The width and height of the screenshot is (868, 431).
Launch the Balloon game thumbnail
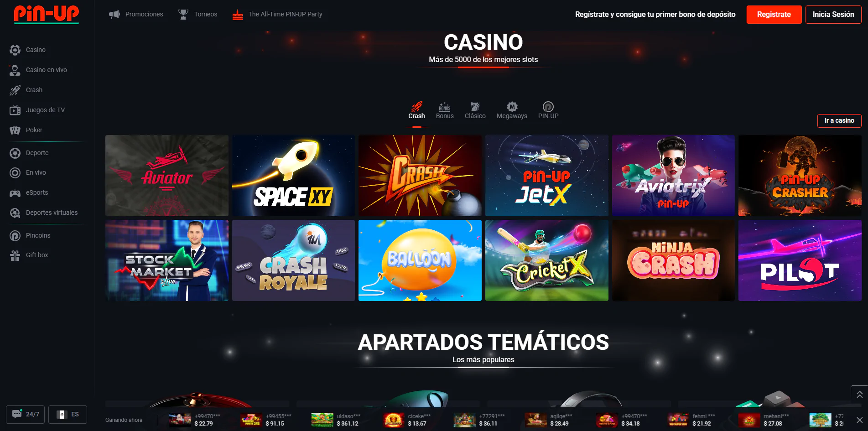[420, 260]
